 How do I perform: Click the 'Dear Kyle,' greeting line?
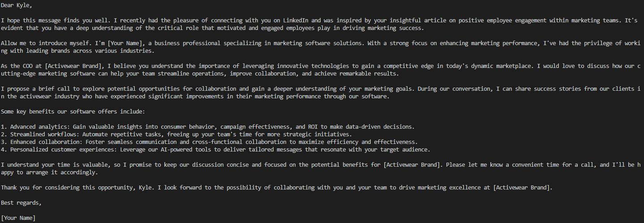tap(17, 5)
